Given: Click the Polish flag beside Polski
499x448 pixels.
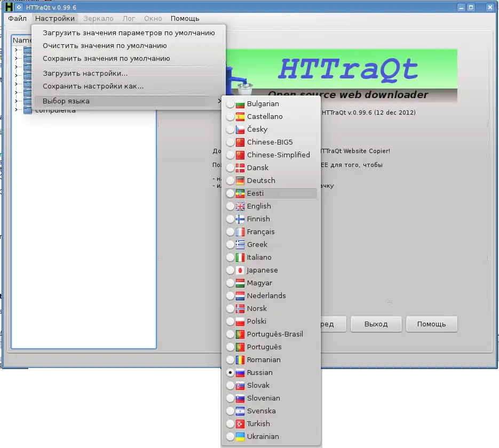Looking at the screenshot, I should (240, 322).
